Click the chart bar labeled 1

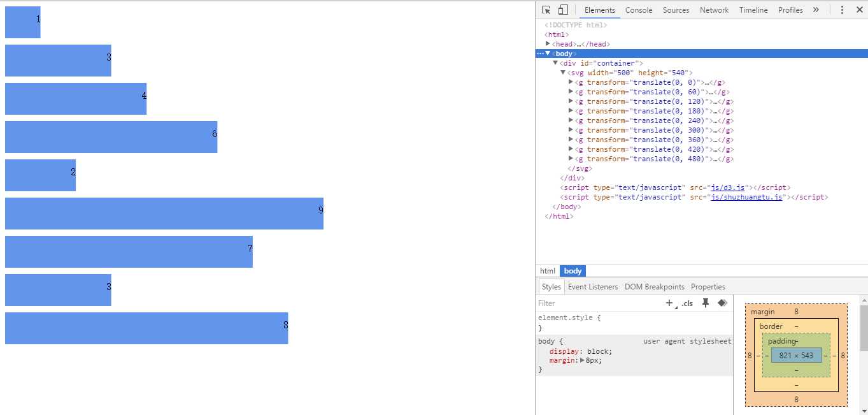(22, 22)
